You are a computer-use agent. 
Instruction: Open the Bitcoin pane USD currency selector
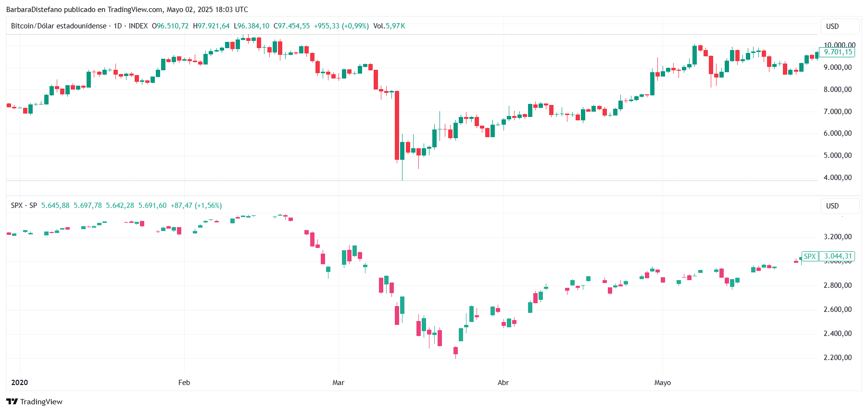(839, 26)
